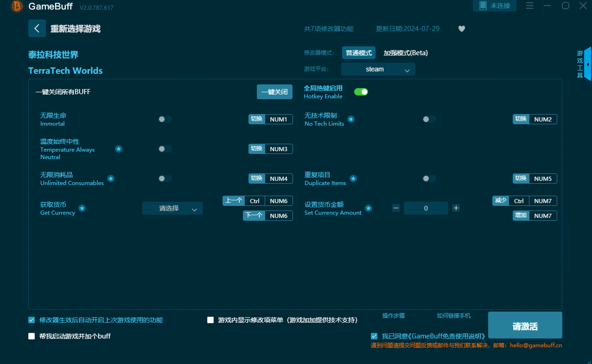This screenshot has width=592, height=364.
Task: Turn on Temperature Always Neutral toggle
Action: tap(165, 149)
